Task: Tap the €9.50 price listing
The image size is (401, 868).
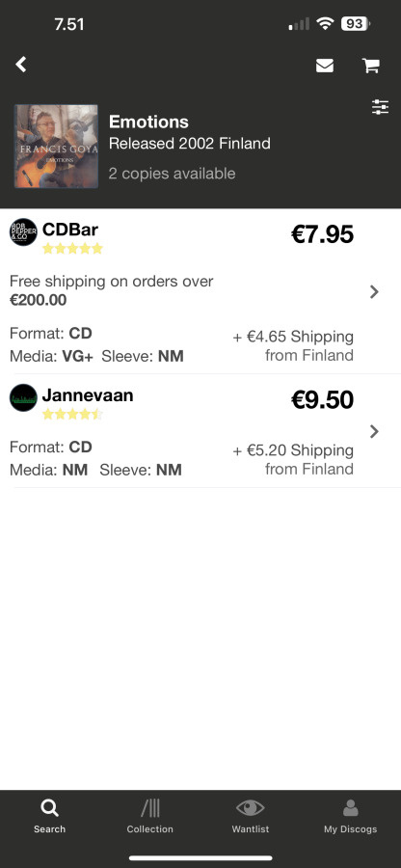Action: pyautogui.click(x=323, y=399)
